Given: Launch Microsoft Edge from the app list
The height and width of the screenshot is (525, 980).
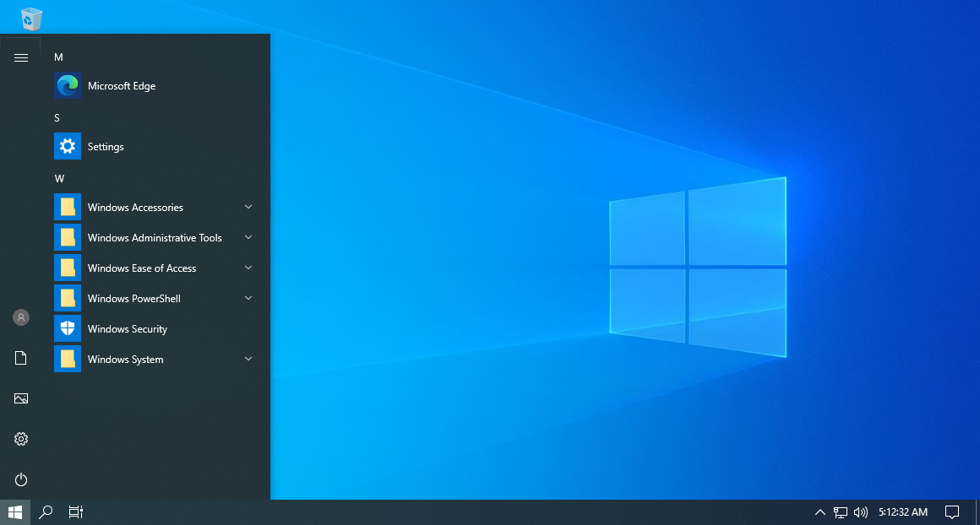Looking at the screenshot, I should pos(156,86).
